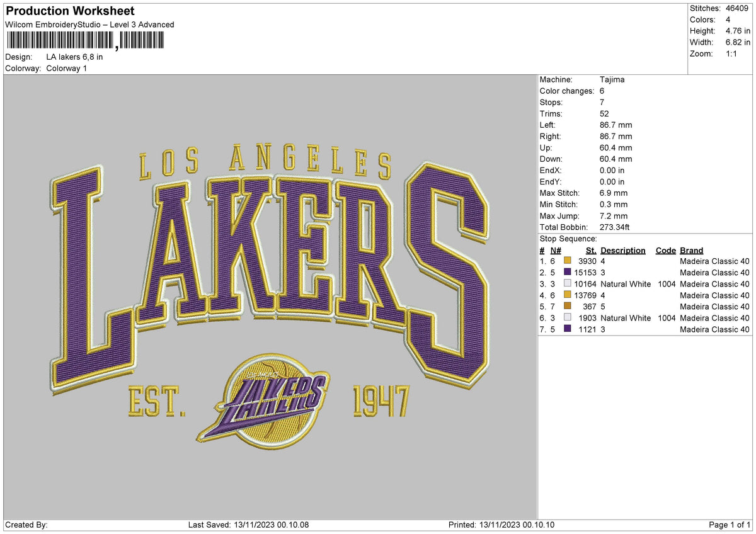Select the gold swatch beside stitch count 13769

[568, 295]
